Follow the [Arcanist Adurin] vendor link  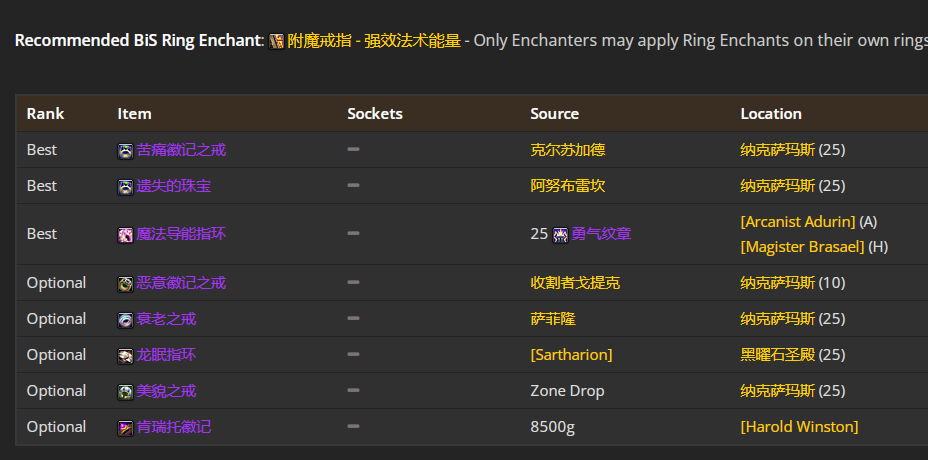tap(798, 222)
